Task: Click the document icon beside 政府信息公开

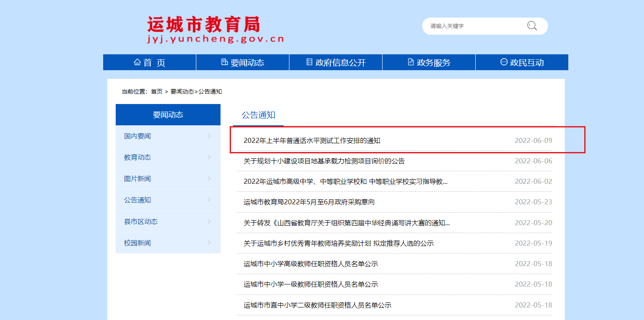Action: pyautogui.click(x=309, y=62)
